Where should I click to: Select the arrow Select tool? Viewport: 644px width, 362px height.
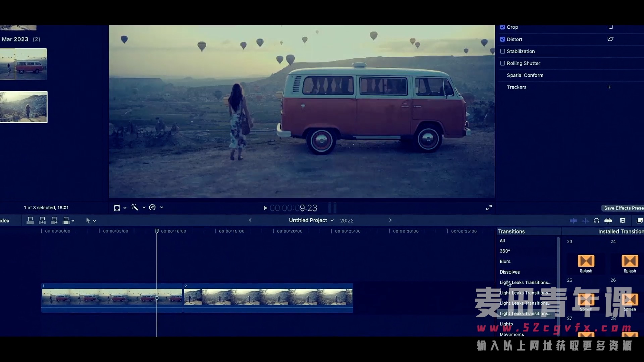[x=88, y=221]
